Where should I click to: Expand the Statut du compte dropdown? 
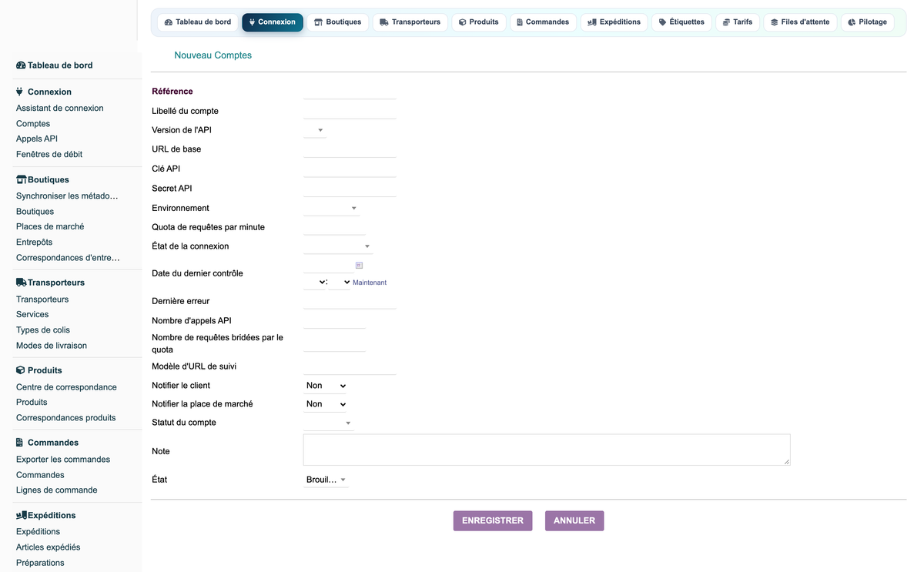(x=329, y=423)
